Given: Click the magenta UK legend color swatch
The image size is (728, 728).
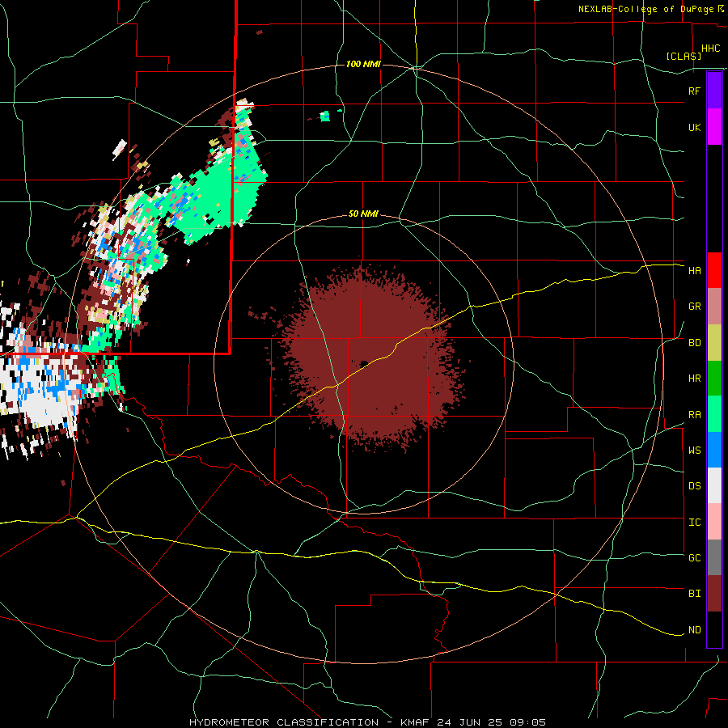Looking at the screenshot, I should tap(714, 127).
